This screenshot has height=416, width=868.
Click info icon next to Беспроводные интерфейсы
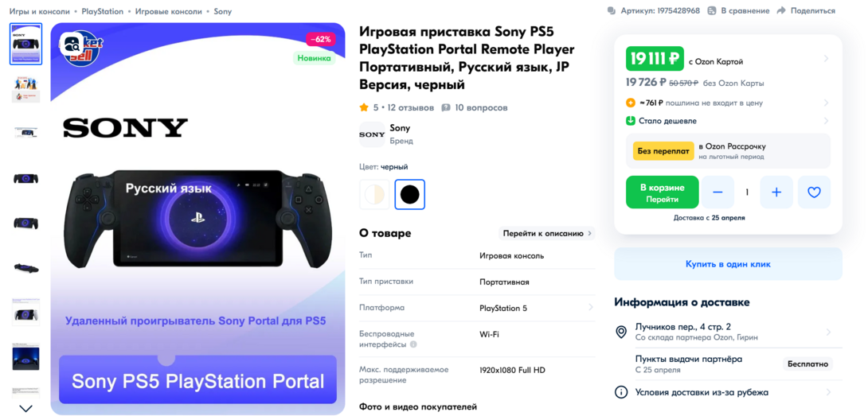[x=413, y=344]
